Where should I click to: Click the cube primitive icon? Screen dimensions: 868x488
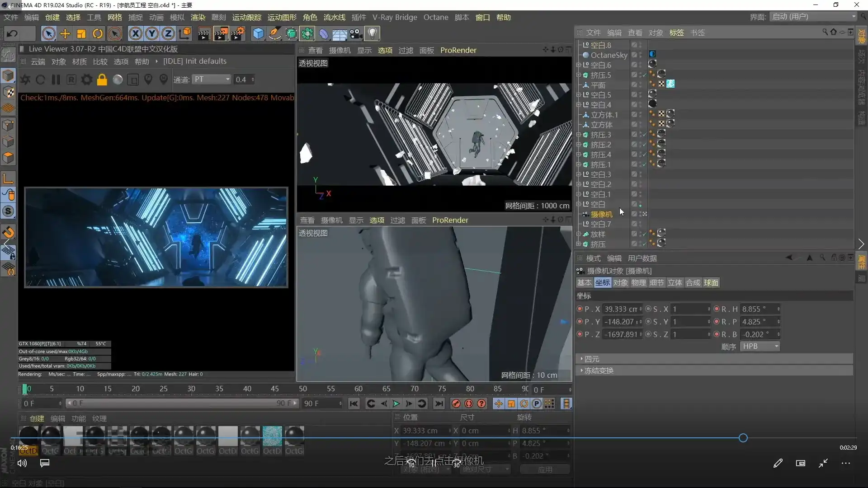[258, 33]
